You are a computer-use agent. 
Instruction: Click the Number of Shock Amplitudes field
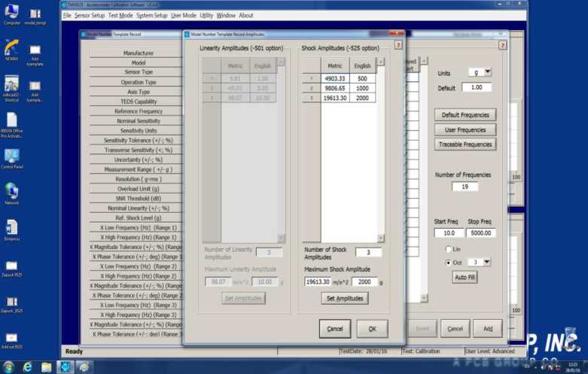tap(368, 253)
